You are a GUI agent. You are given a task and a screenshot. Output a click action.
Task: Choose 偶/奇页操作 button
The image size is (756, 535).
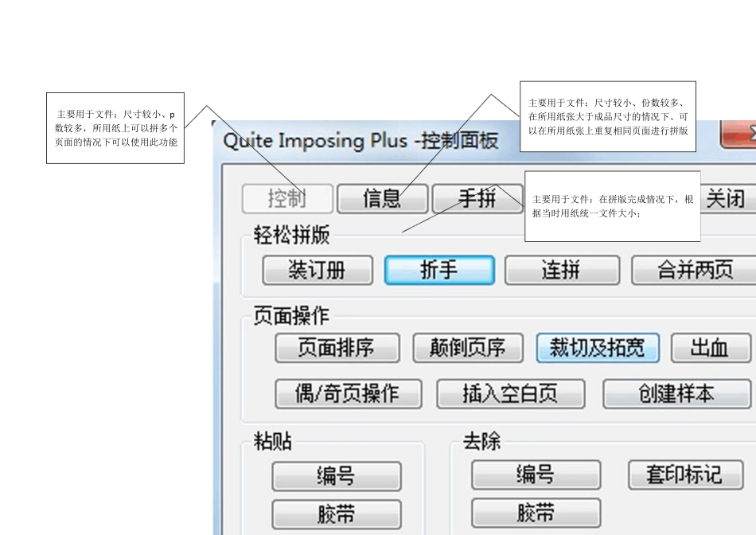pyautogui.click(x=349, y=394)
